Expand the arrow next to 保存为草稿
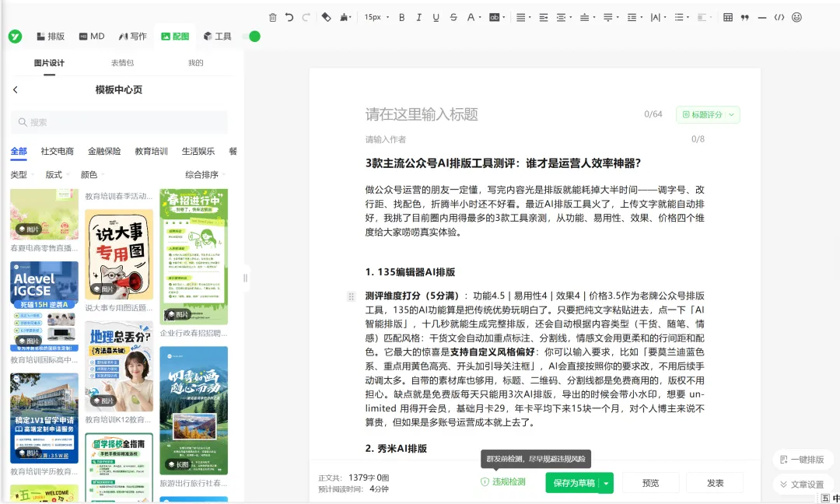 pos(606,483)
